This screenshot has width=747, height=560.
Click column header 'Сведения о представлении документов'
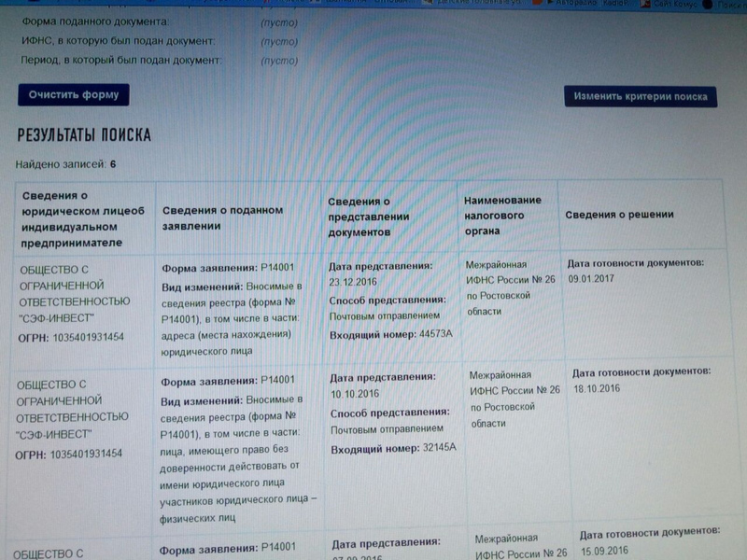point(368,217)
